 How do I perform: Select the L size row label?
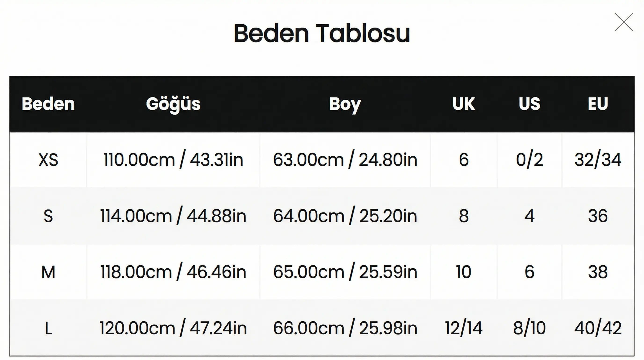pos(48,328)
